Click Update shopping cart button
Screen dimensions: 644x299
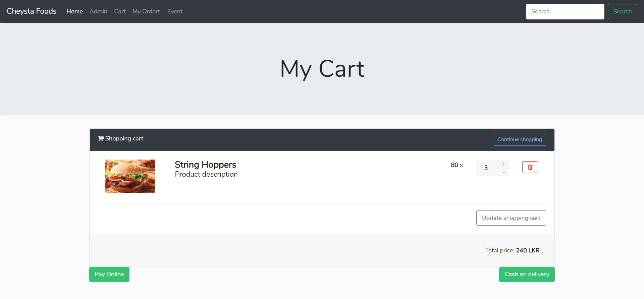[511, 218]
